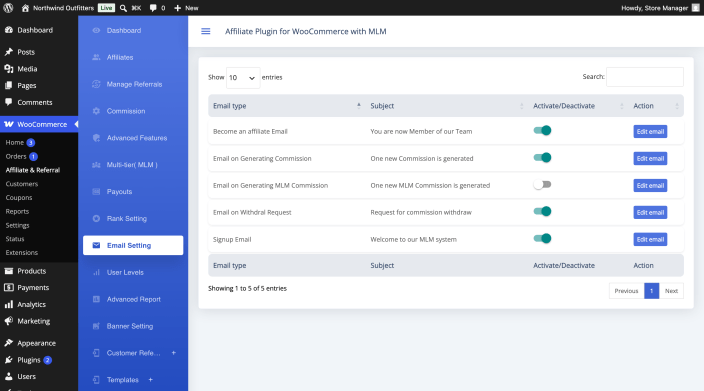Edit email for Withdral Request row
Viewport: 704px width, 391px height.
tap(650, 212)
